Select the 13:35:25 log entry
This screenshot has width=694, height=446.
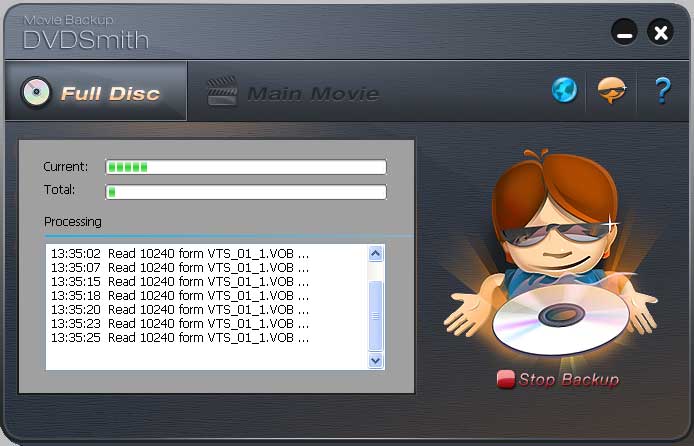coord(180,338)
